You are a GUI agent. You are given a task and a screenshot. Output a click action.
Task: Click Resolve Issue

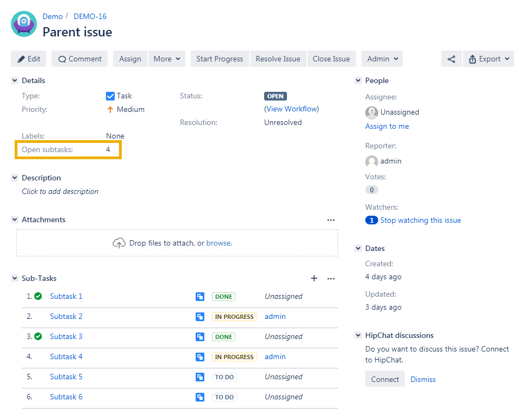pos(278,59)
